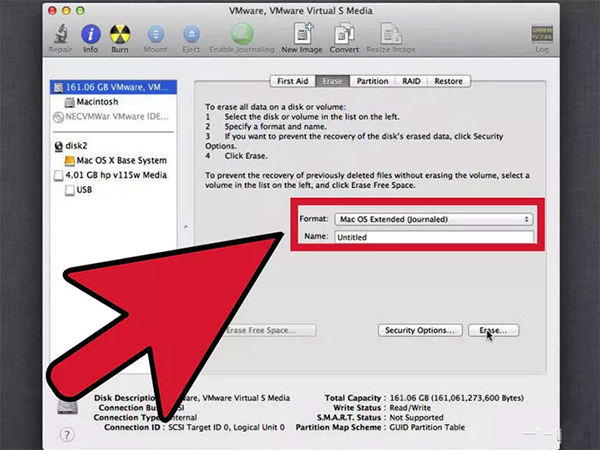The image size is (600, 450).
Task: Open the Info toolbar icon
Action: (91, 34)
